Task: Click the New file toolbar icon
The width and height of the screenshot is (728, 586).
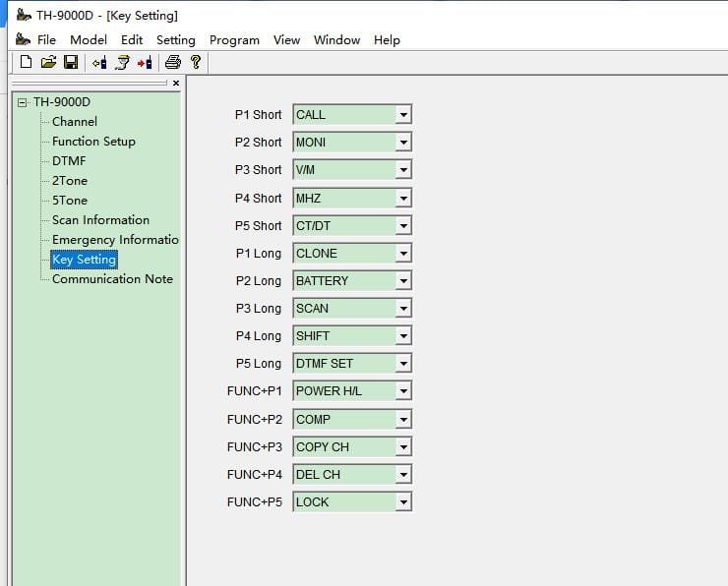Action: [26, 62]
